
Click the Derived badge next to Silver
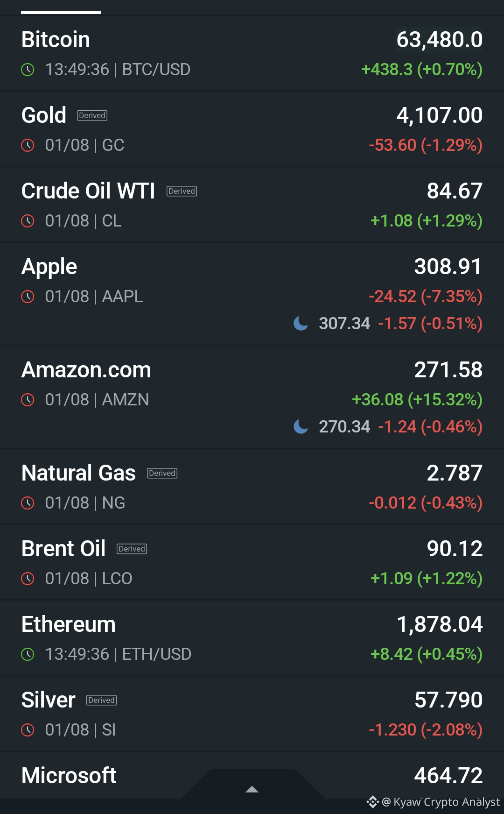102,700
